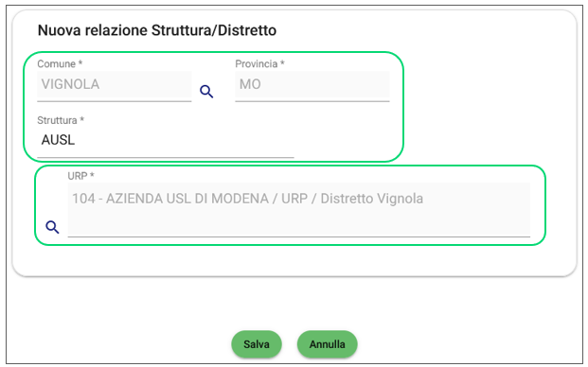The width and height of the screenshot is (588, 367).
Task: Click the URP field with AZIENDA USL DI MODENA
Action: (x=298, y=210)
